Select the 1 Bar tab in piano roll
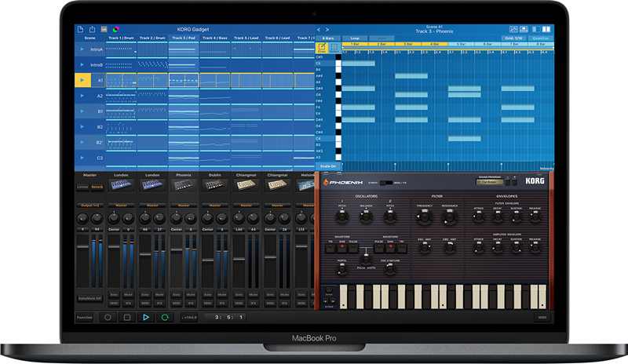This screenshot has height=364, width=628. coord(356,44)
